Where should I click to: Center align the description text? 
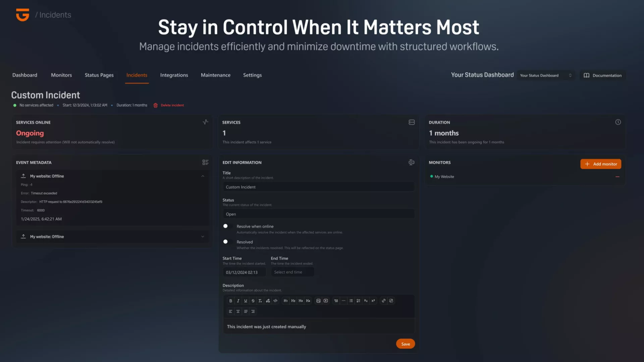click(238, 311)
